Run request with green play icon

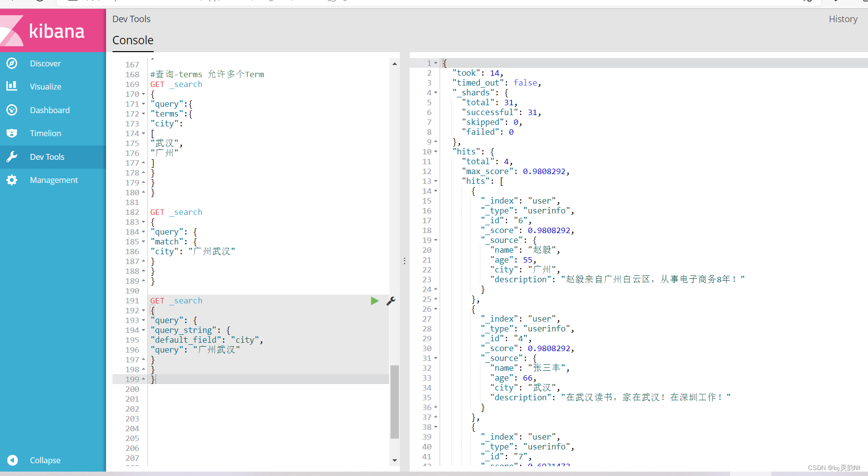tap(375, 301)
